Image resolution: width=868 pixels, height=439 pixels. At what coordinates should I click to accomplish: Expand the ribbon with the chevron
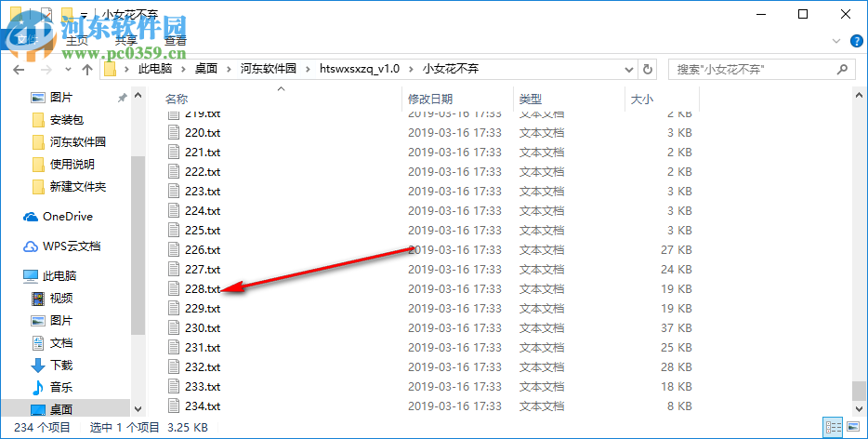tap(836, 41)
